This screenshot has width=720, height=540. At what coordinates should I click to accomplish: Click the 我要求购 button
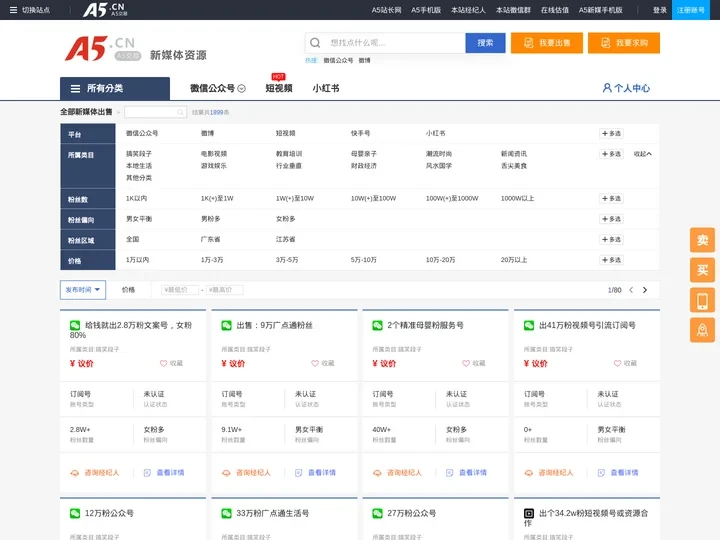tap(624, 43)
